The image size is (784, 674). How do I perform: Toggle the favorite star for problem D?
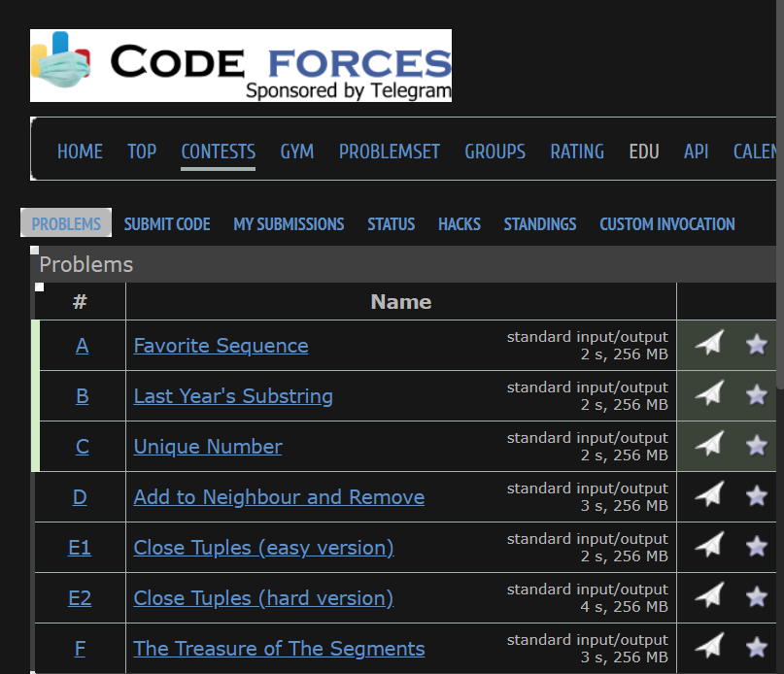[x=756, y=495]
